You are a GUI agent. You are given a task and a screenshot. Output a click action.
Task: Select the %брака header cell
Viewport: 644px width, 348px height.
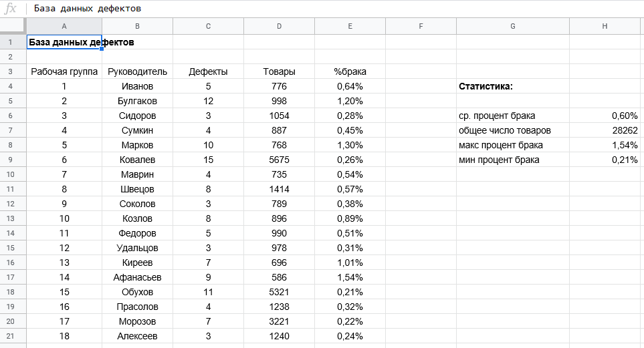tap(350, 71)
